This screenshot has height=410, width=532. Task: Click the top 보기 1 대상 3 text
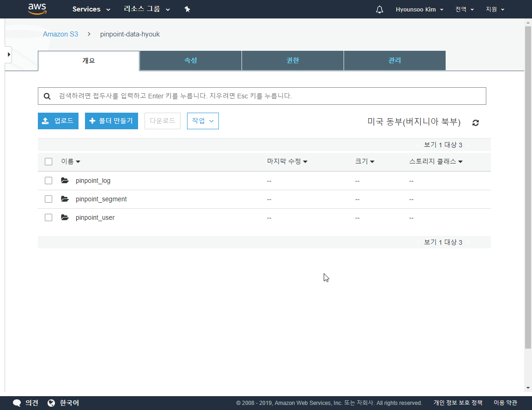point(443,145)
